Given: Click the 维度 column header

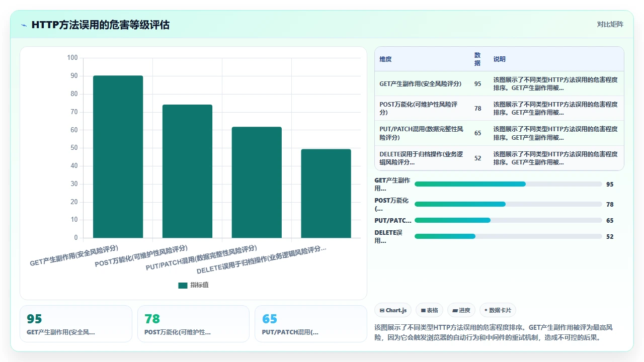Looking at the screenshot, I should tap(385, 59).
